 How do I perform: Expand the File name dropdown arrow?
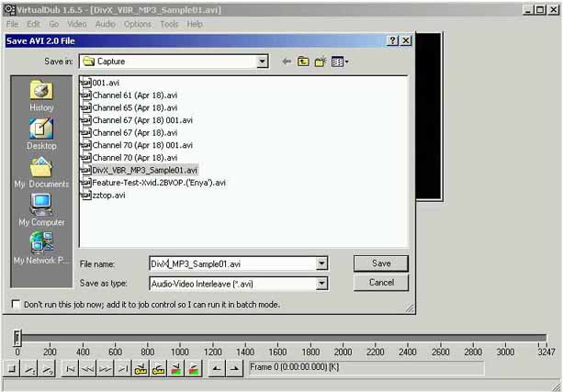pyautogui.click(x=322, y=263)
